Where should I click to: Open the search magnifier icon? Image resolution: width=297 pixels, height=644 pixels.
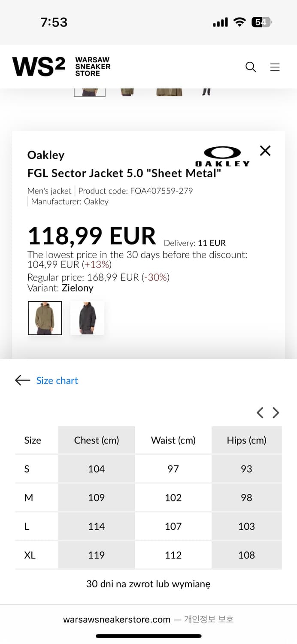click(251, 67)
